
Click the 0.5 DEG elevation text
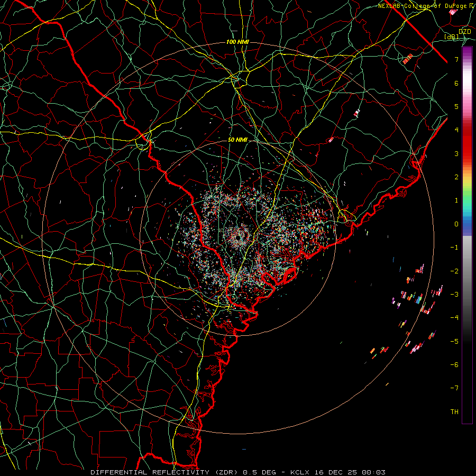pyautogui.click(x=259, y=472)
